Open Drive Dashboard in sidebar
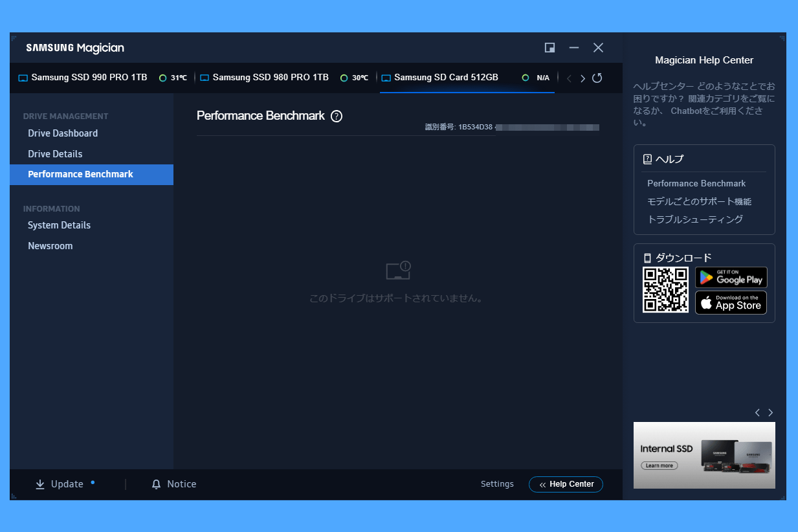The image size is (798, 532). pos(63,133)
